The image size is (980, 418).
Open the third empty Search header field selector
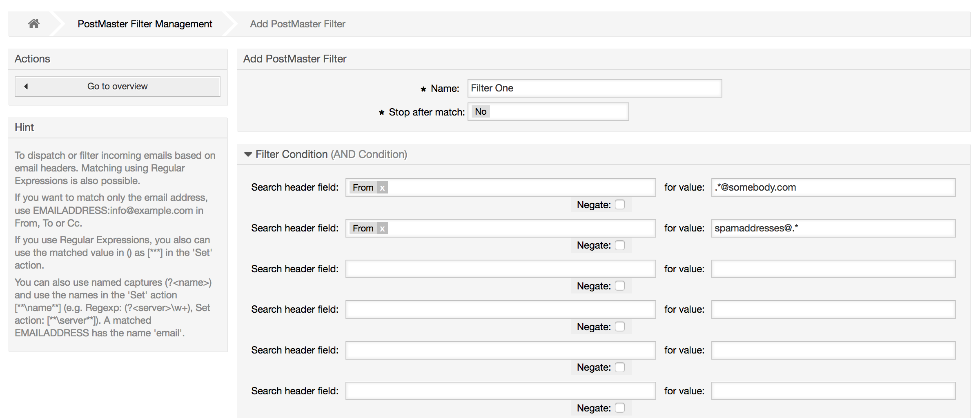coord(500,269)
